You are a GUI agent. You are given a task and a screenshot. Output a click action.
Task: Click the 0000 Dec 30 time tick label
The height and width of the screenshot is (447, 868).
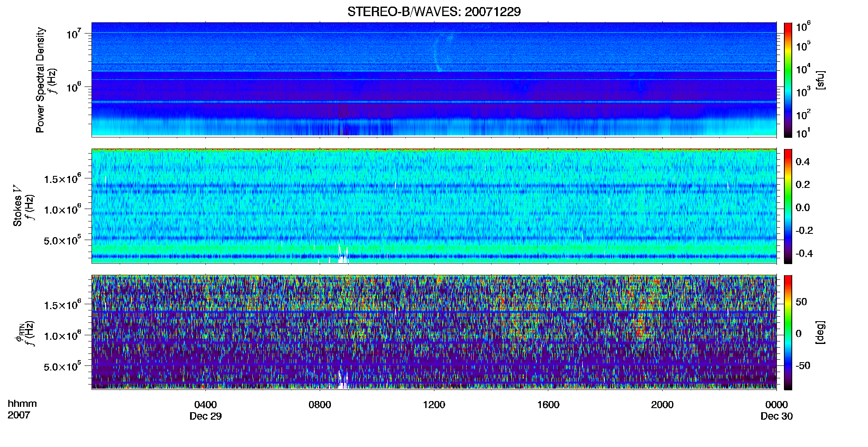coord(776,410)
